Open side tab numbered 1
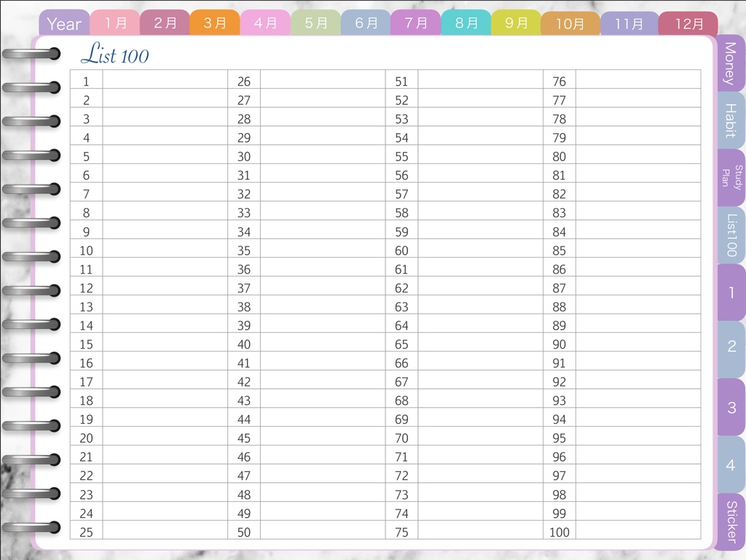This screenshot has width=746, height=560. click(x=730, y=292)
